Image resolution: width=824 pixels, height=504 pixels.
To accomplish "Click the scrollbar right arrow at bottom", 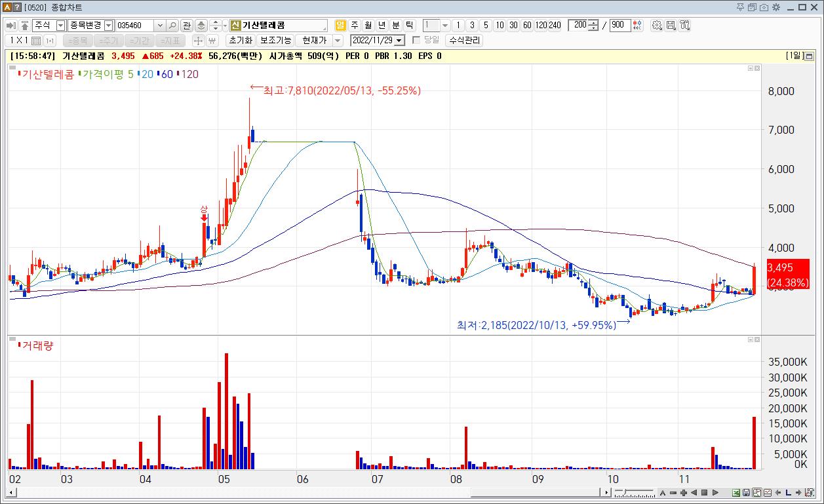I will click(607, 492).
